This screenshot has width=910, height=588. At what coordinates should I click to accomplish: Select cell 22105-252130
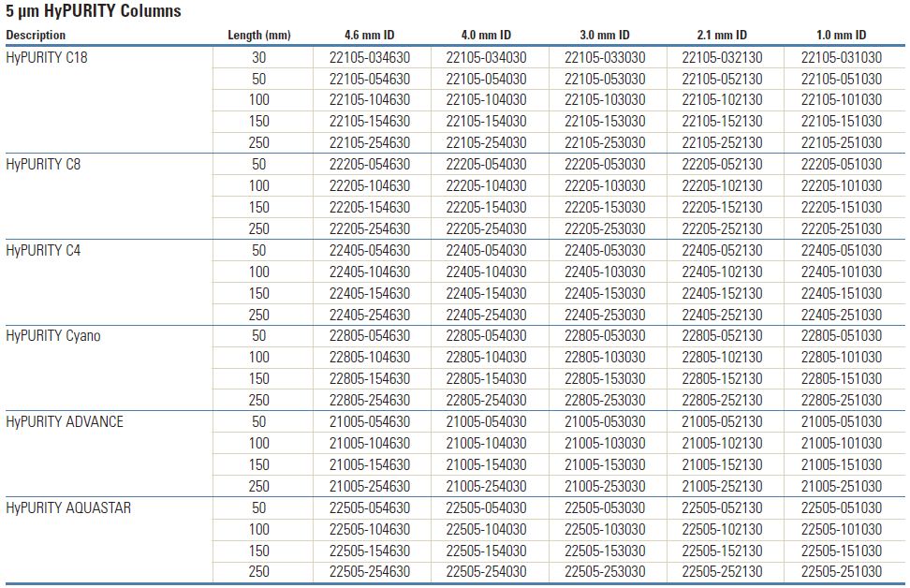tap(722, 143)
